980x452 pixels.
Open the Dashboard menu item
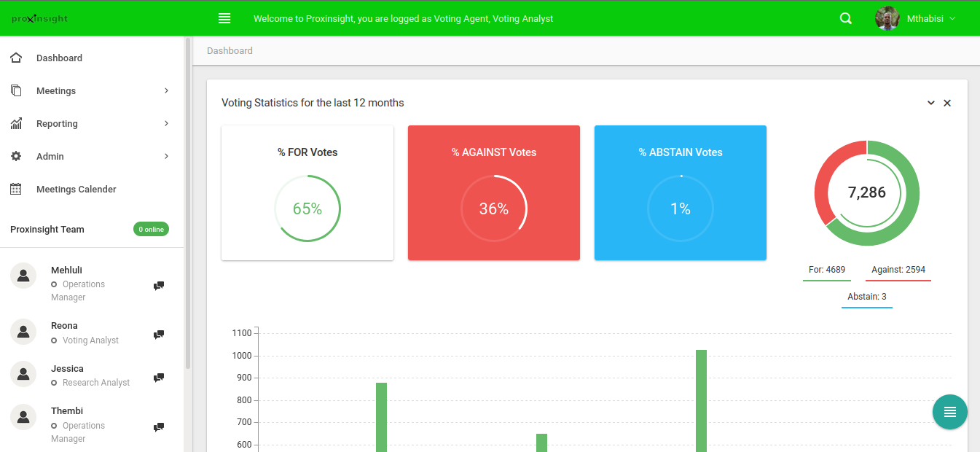point(92,58)
